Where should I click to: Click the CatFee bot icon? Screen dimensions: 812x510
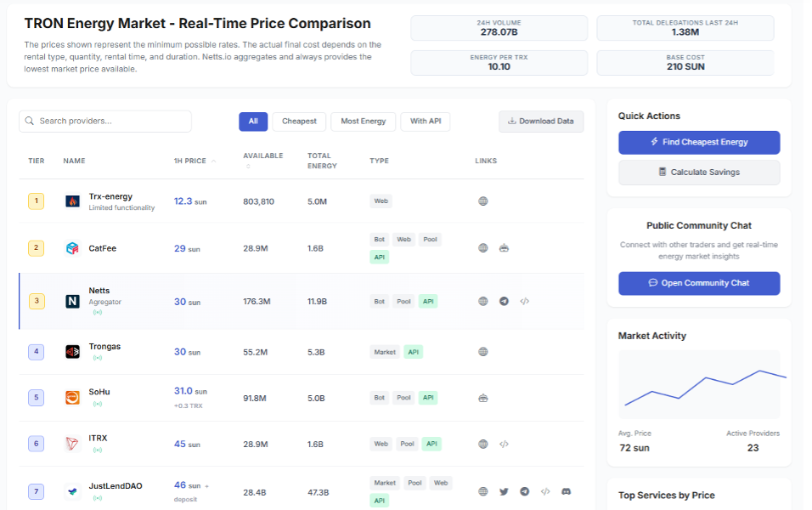[x=504, y=248]
